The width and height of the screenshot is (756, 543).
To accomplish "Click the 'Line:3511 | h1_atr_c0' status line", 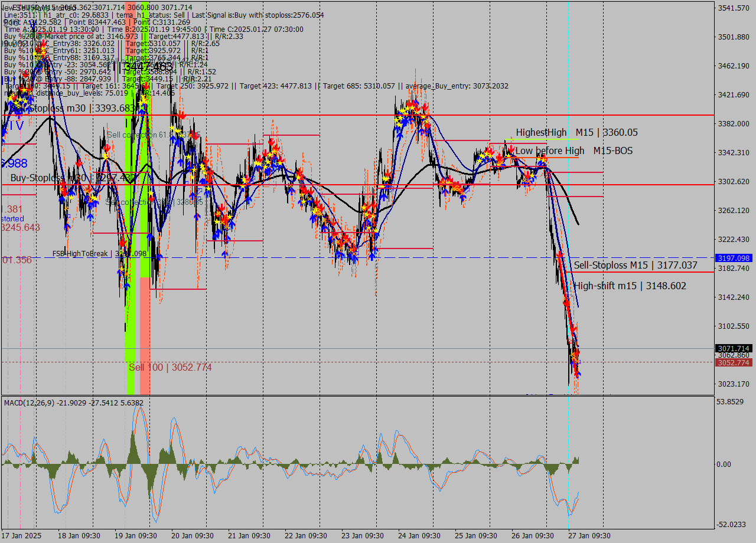I will tap(164, 15).
